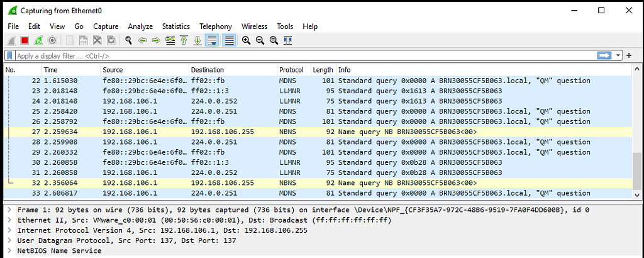This screenshot has height=258, width=644.
Task: Zoom out main window text
Action: click(260, 40)
